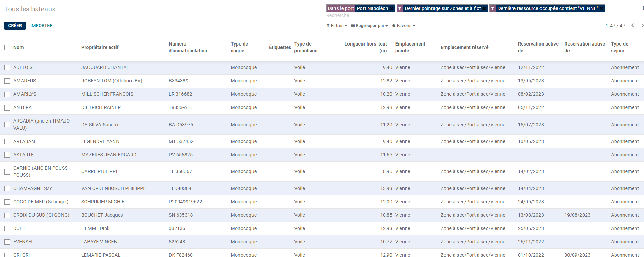This screenshot has width=644, height=257.
Task: Click funnel icon of Dernière ressource facet
Action: [492, 8]
